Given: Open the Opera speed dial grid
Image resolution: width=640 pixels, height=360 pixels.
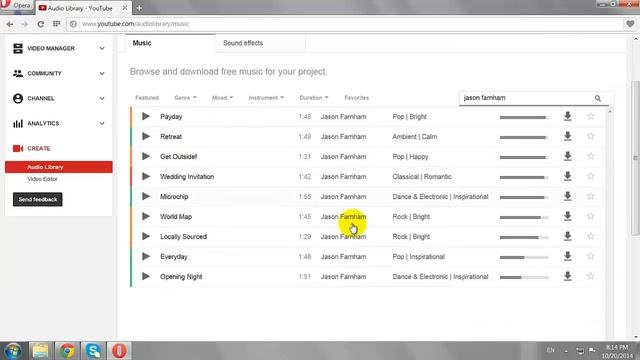Looking at the screenshot, I should pos(56,24).
